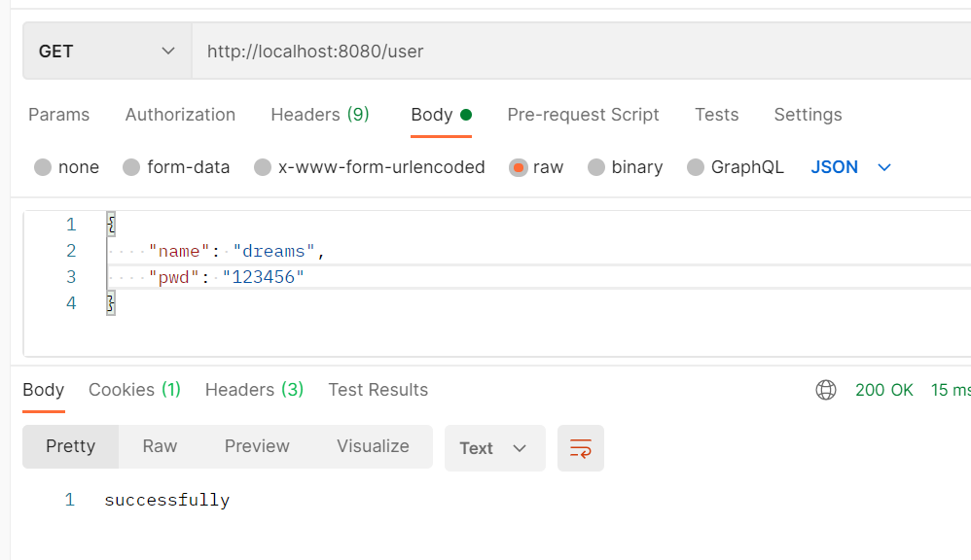
Task: Select the raw body radio button
Action: (519, 167)
